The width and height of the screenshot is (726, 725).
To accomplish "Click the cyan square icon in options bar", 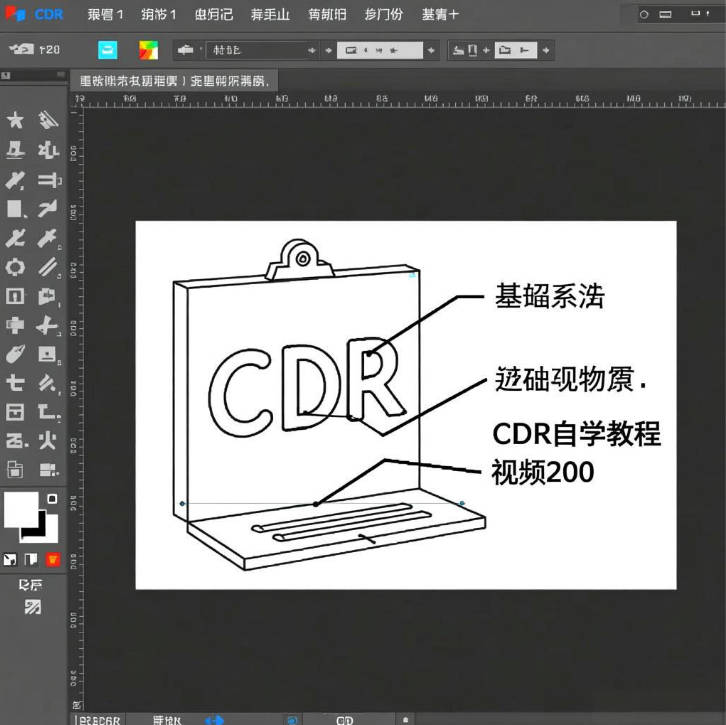I will 108,50.
